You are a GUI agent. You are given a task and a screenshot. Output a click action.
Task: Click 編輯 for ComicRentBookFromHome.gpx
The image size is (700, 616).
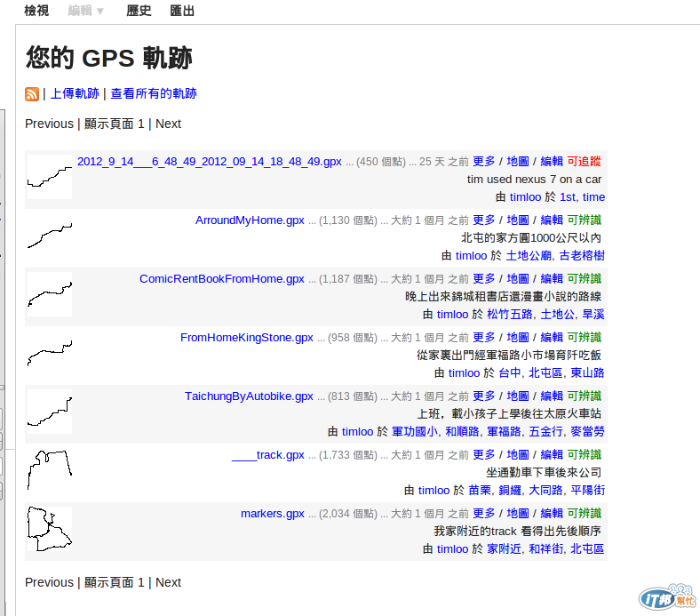pos(552,279)
